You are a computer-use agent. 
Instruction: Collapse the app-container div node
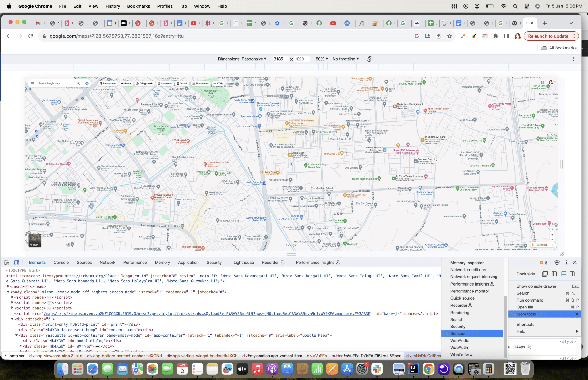[16, 335]
